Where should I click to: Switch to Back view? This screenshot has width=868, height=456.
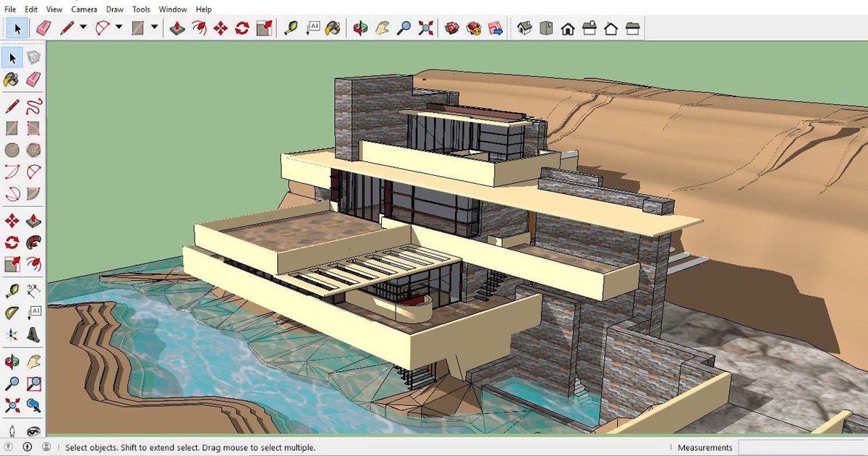pos(611,28)
